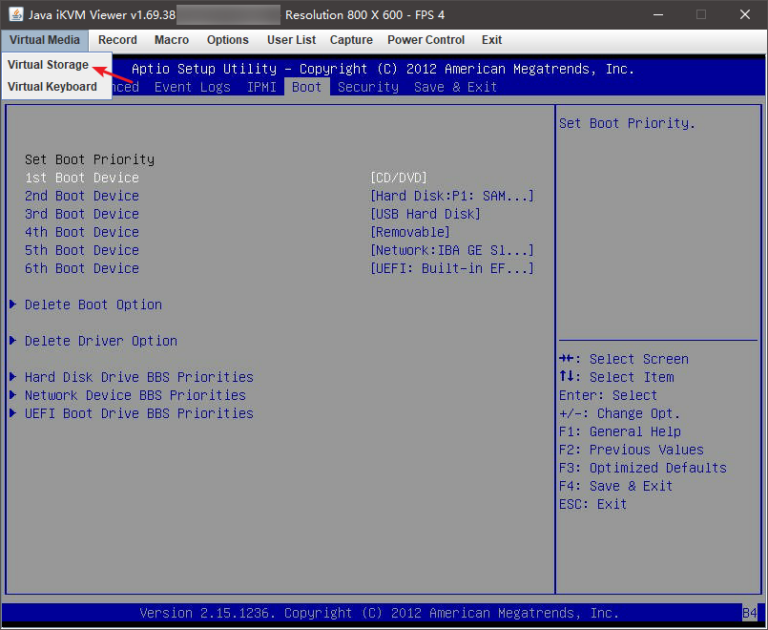Expand Hard Disk Drive BBS Priorities
This screenshot has width=768, height=630.
(x=138, y=377)
